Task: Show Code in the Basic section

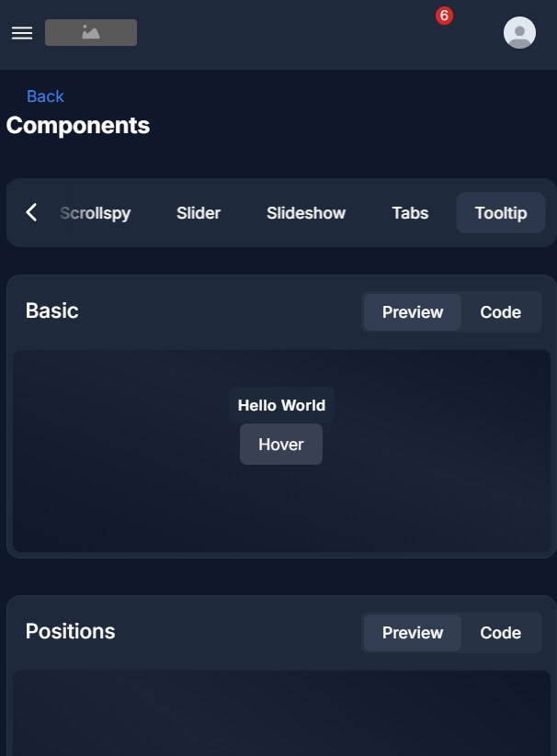Action: 500,312
